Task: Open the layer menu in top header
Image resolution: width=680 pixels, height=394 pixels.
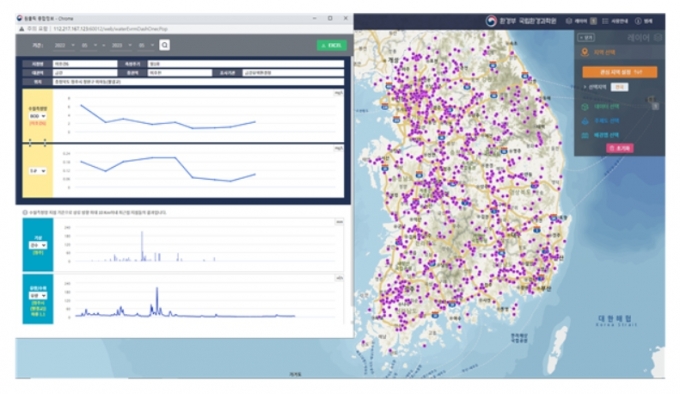Action: coord(581,21)
